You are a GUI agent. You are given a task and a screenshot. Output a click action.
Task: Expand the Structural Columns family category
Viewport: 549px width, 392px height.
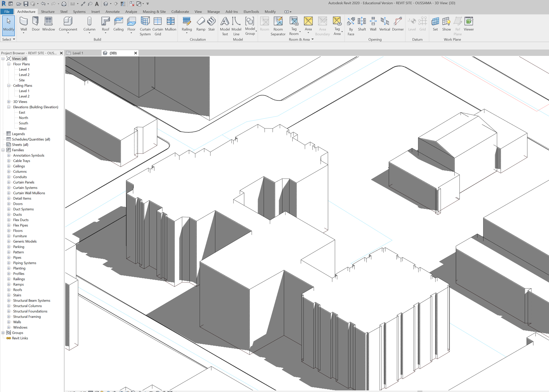click(9, 306)
